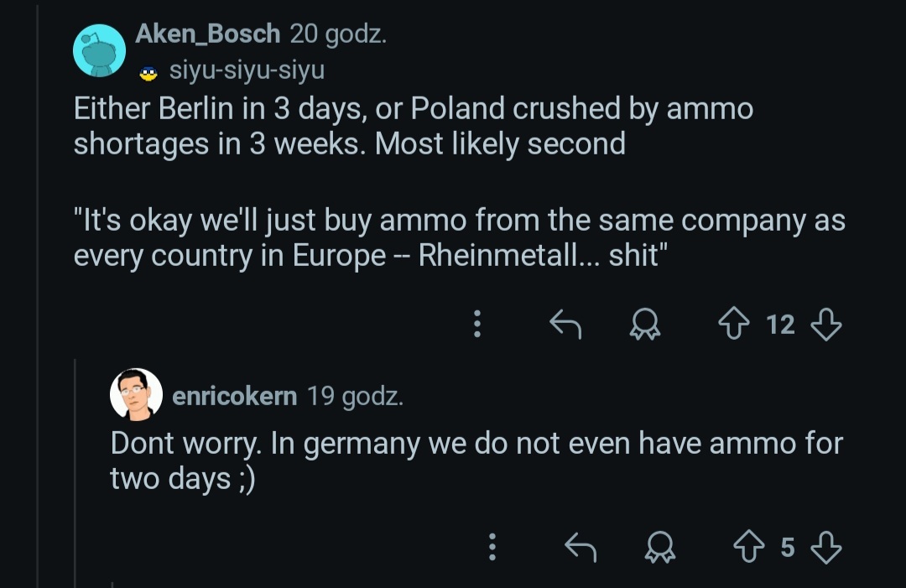Click the siyu-siyu-siyu user flair
The image size is (906, 588).
247,70
